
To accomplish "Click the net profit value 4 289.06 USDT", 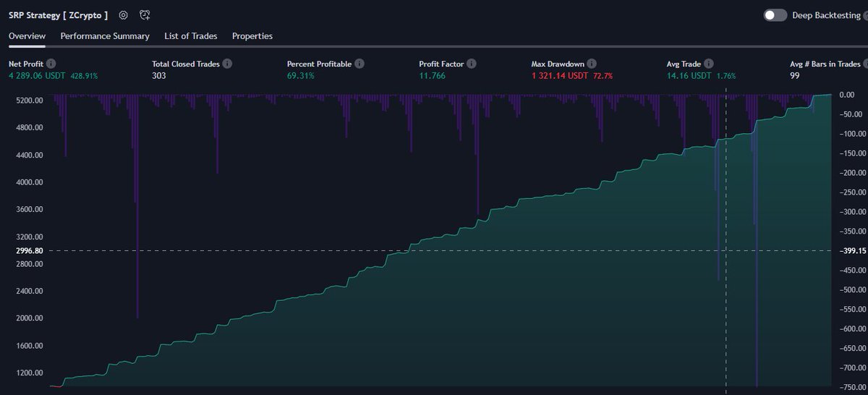I will click(38, 75).
